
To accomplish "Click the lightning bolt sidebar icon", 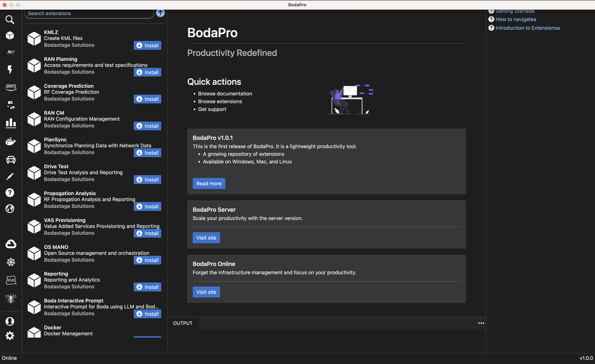I will (10, 70).
